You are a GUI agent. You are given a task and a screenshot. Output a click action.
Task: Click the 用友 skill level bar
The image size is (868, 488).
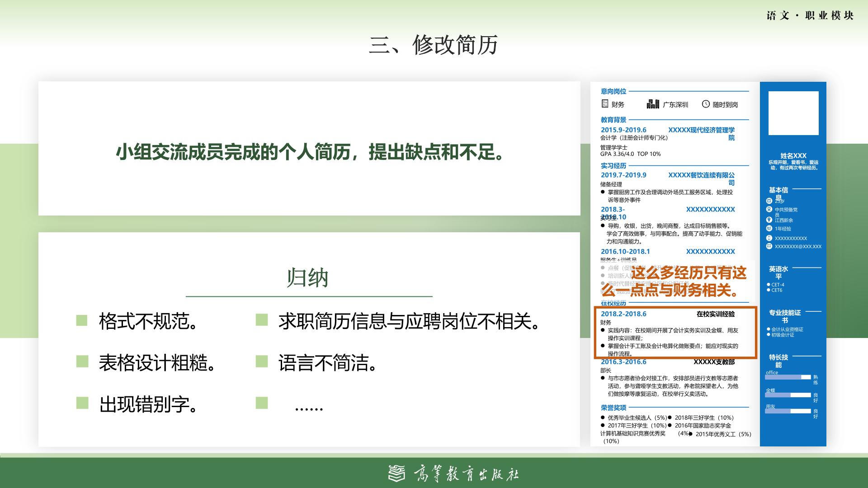(788, 411)
